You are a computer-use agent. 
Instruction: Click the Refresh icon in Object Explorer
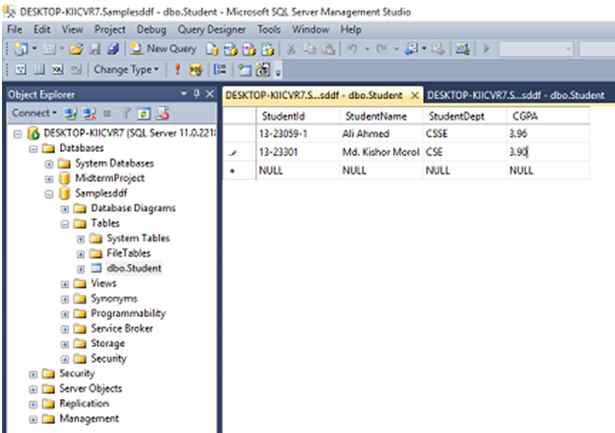[x=144, y=114]
